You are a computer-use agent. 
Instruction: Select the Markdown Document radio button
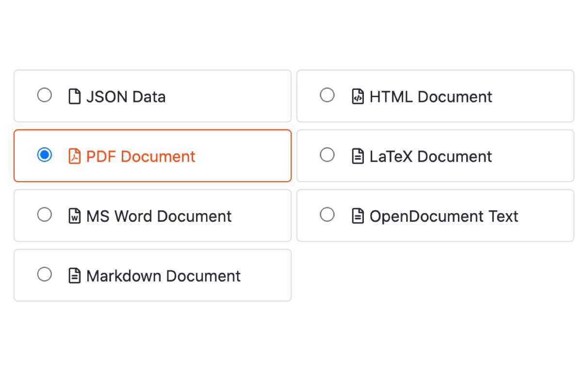pyautogui.click(x=45, y=274)
